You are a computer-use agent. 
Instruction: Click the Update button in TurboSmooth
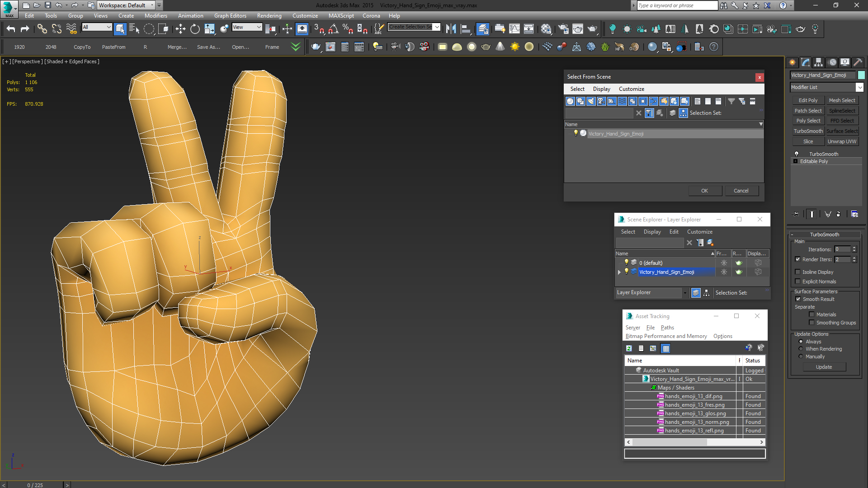click(824, 367)
